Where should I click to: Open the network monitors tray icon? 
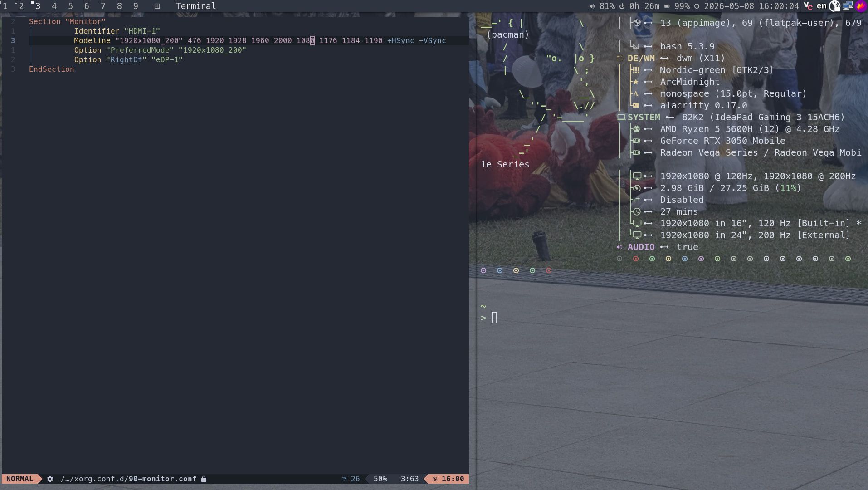(x=848, y=6)
